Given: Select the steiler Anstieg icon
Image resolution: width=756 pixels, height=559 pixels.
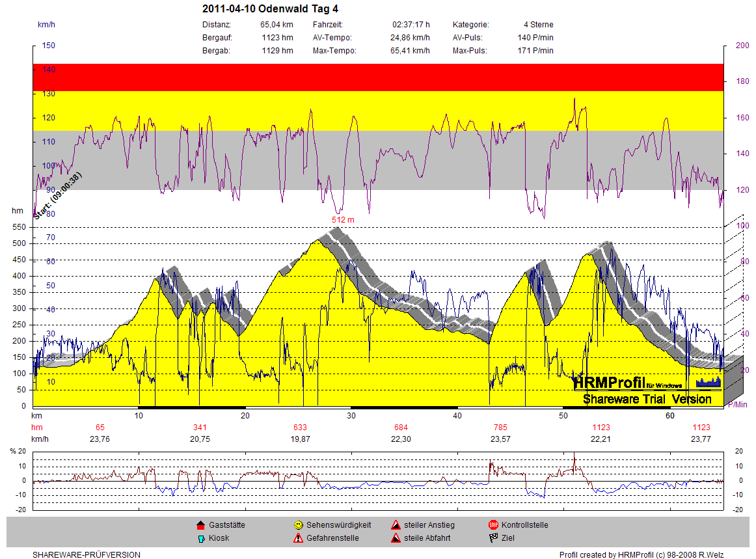Looking at the screenshot, I should click(396, 525).
